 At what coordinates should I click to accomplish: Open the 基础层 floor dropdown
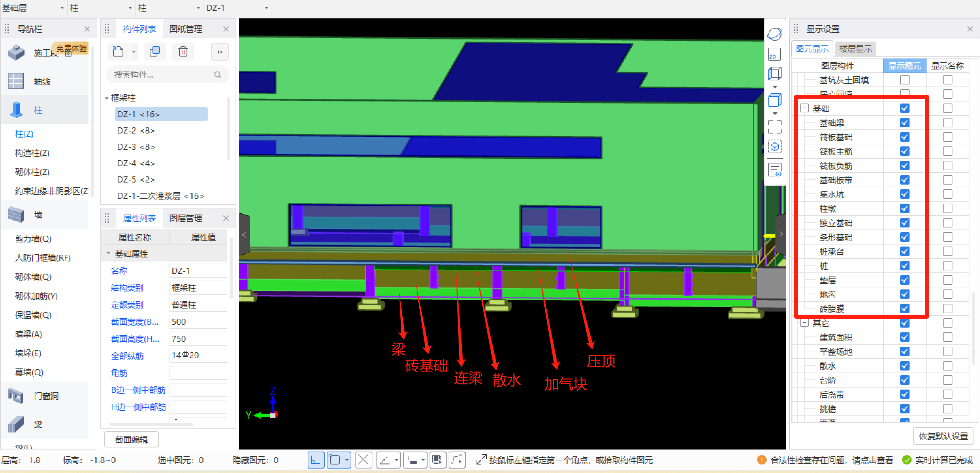point(62,8)
